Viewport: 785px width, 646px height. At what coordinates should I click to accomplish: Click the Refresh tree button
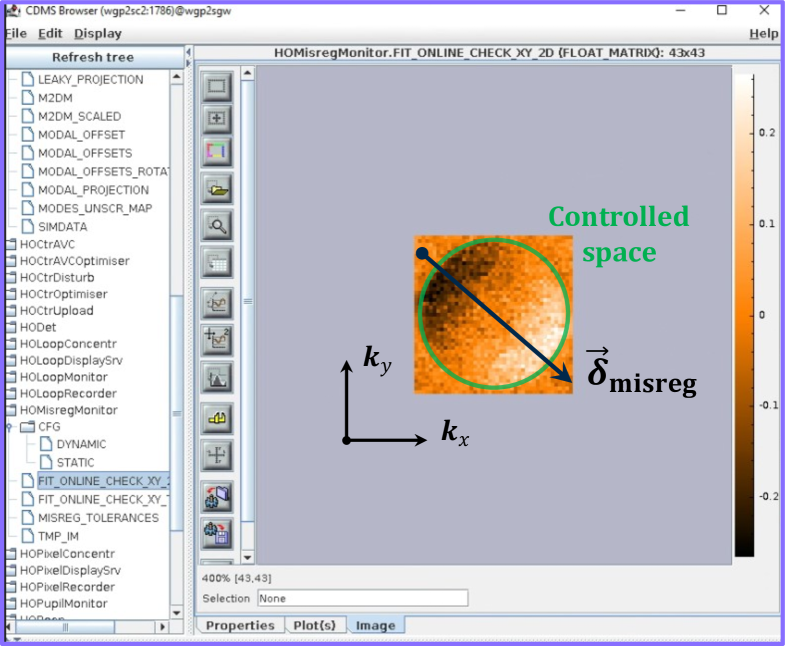[94, 57]
